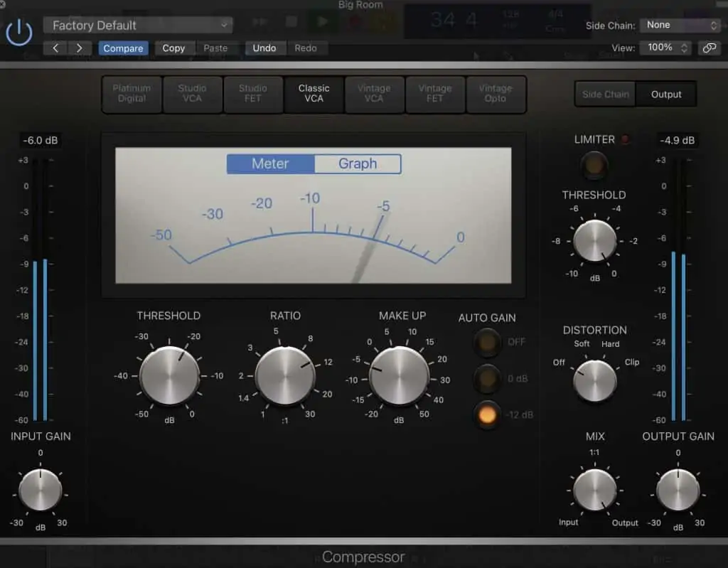728x568 pixels.
Task: Toggle the plugin power bypass button
Action: coord(19,33)
